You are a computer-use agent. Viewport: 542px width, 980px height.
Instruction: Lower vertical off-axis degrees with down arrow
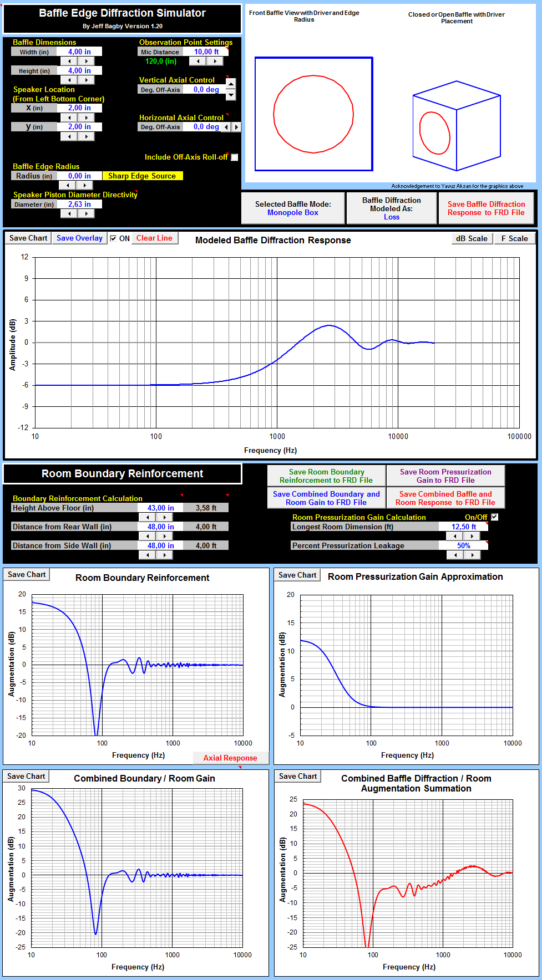[x=231, y=94]
